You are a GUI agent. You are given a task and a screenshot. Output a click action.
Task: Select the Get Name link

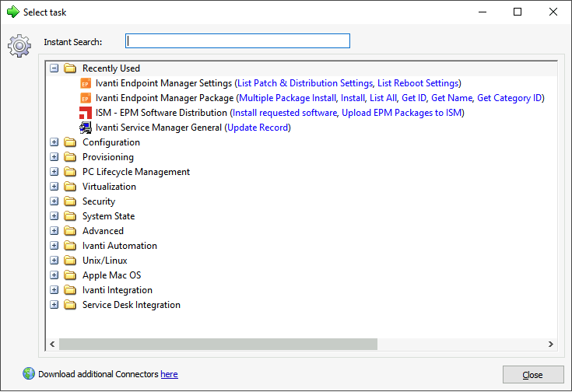point(451,98)
